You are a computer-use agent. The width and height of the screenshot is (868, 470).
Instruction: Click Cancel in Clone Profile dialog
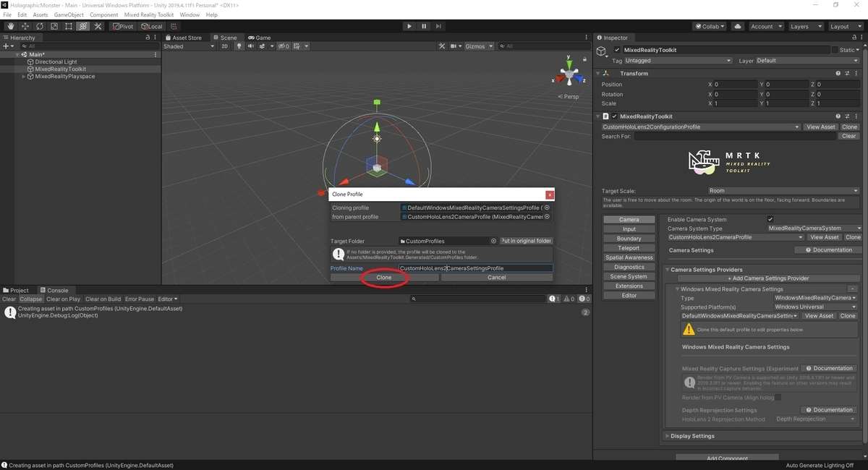coord(496,278)
